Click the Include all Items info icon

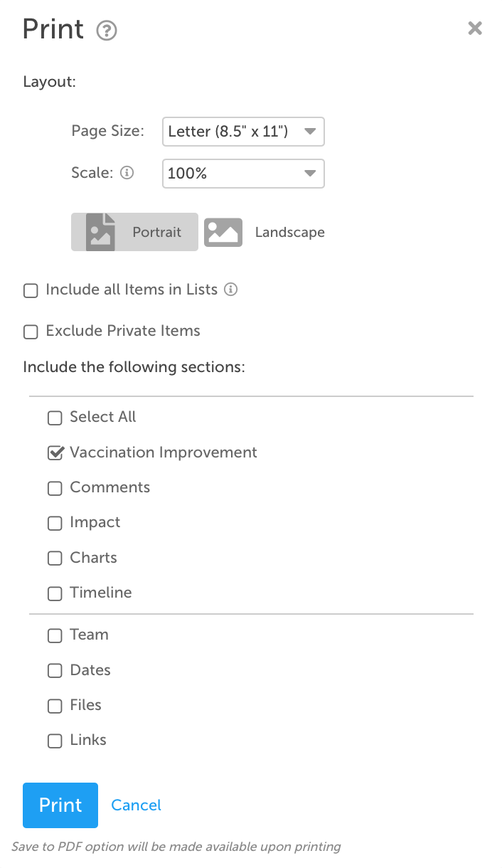point(230,290)
